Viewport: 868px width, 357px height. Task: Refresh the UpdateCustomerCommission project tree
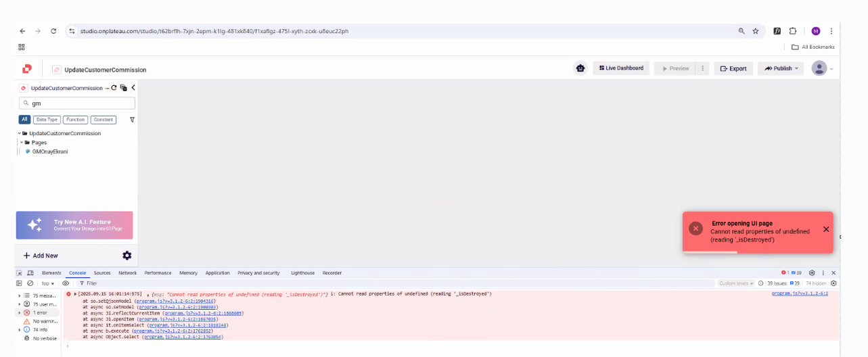(x=114, y=88)
